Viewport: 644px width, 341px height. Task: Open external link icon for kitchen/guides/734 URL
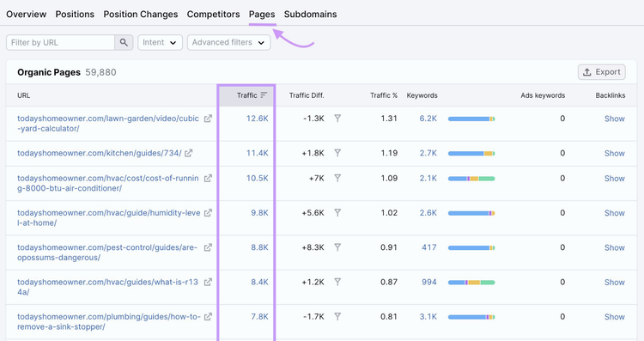pos(189,153)
